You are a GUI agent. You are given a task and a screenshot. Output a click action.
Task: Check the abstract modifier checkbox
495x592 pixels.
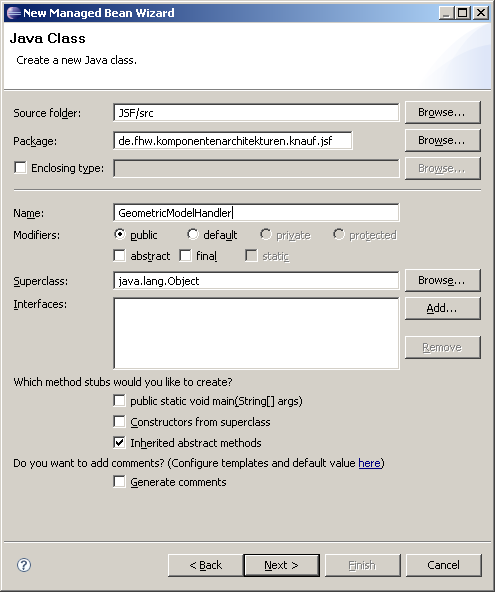click(119, 256)
